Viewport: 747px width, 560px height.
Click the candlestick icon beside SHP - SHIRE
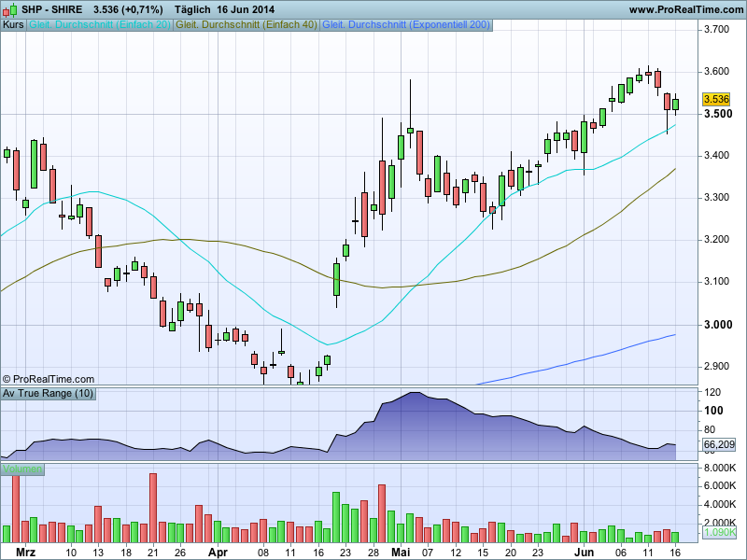click(x=10, y=9)
